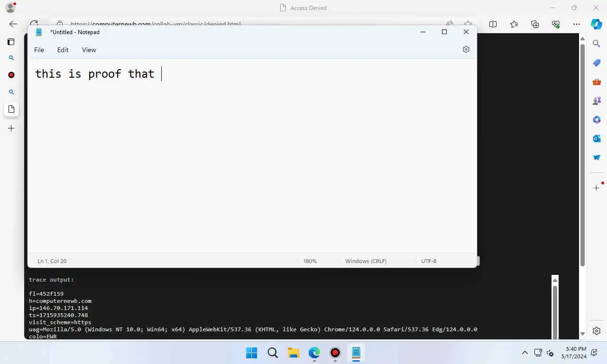Switch to Microsoft Edge on taskbar
The image size is (607, 364).
pos(314,353)
